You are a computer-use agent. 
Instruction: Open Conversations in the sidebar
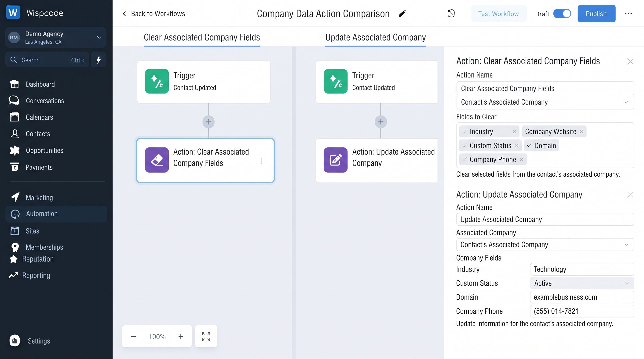pos(37,101)
